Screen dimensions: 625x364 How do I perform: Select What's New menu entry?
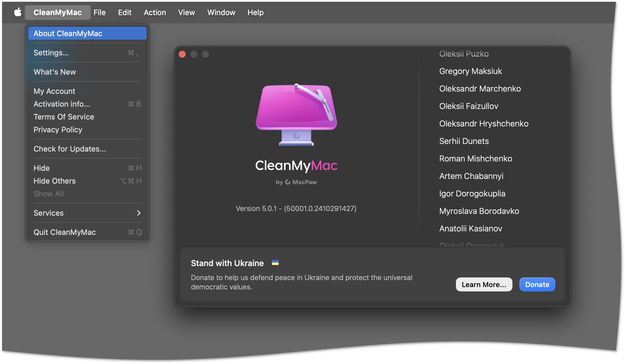pos(87,72)
